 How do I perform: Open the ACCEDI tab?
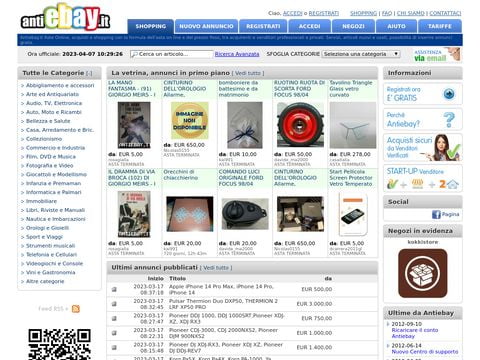pos(309,26)
